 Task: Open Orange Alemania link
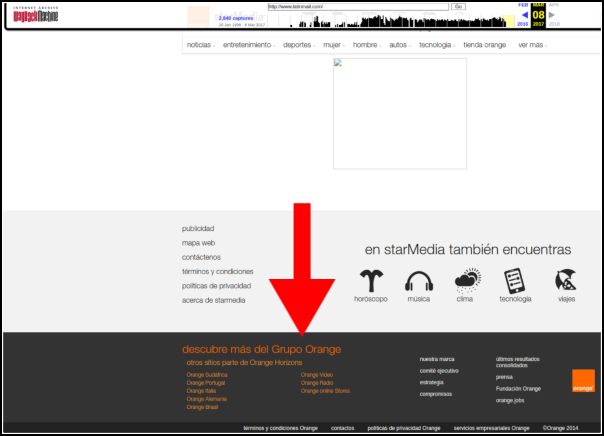point(206,399)
